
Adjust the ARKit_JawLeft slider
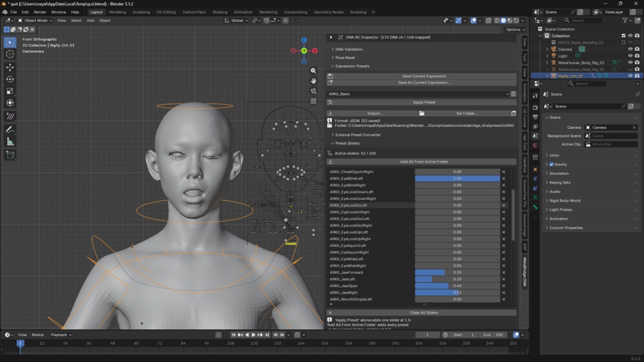(457, 280)
